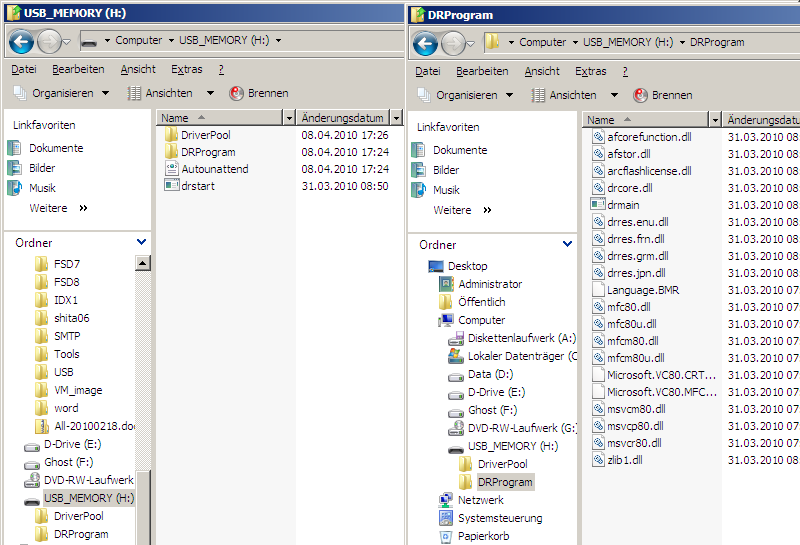Open the Datei menu in left window
This screenshot has height=545, width=800.
point(24,69)
